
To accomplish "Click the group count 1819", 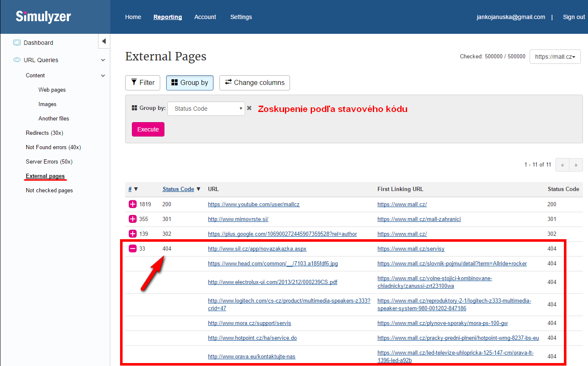I will 145,204.
